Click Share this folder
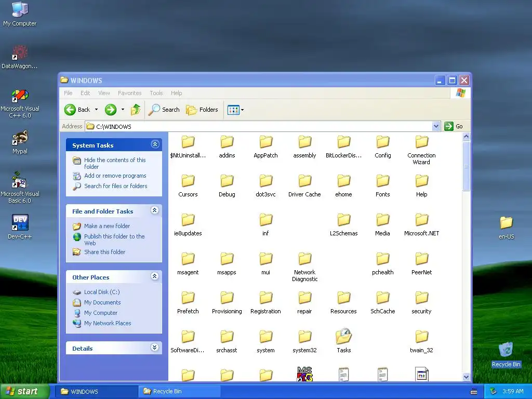This screenshot has height=399, width=532. 104,252
